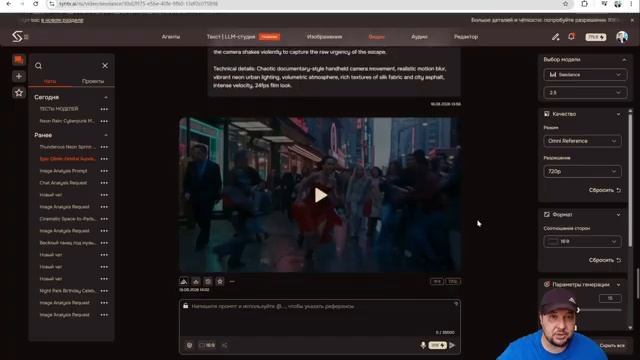Open Видео in top navigation
The height and width of the screenshot is (360, 640).
(376, 37)
